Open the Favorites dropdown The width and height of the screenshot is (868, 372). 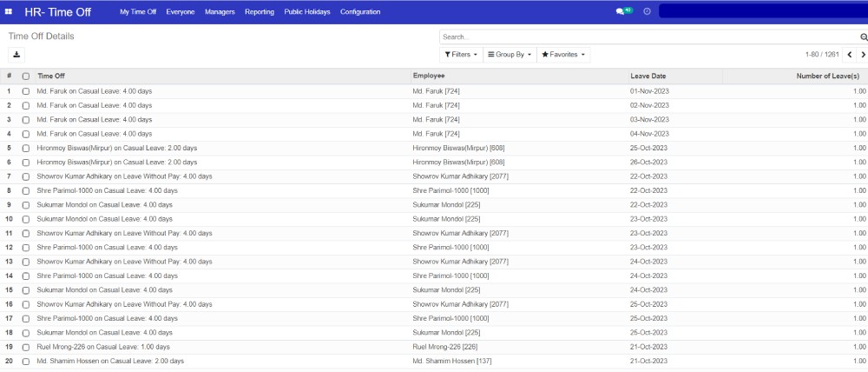coord(563,55)
